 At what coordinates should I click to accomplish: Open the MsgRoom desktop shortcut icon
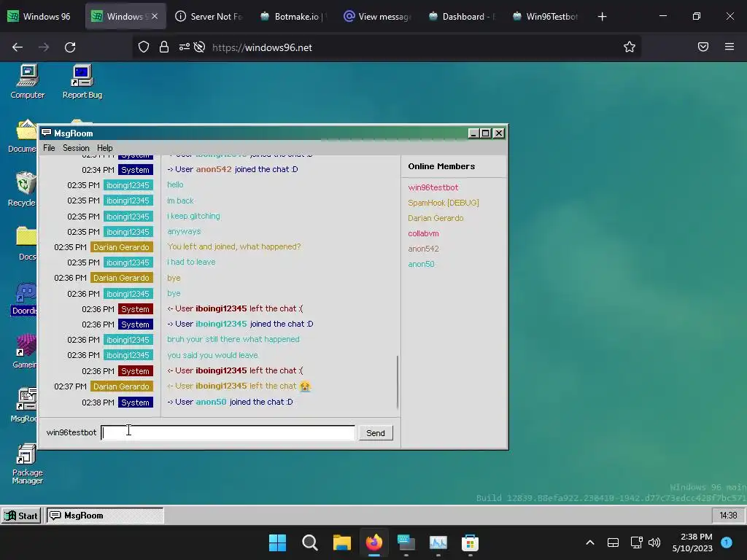(24, 405)
